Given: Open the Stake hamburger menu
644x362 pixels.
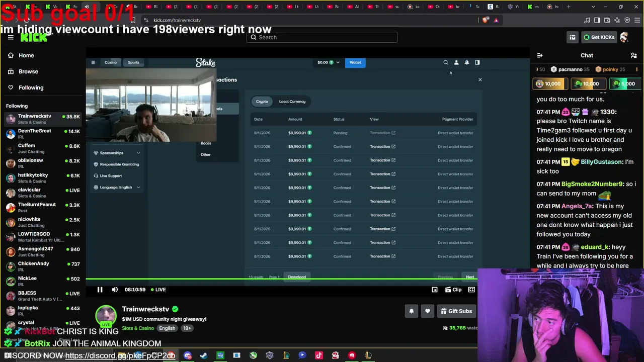Looking at the screenshot, I should point(93,62).
